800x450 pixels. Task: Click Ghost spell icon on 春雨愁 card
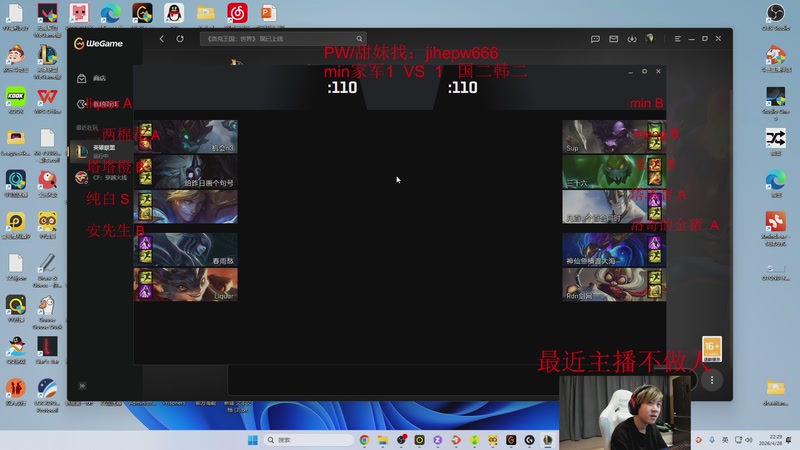tap(146, 242)
